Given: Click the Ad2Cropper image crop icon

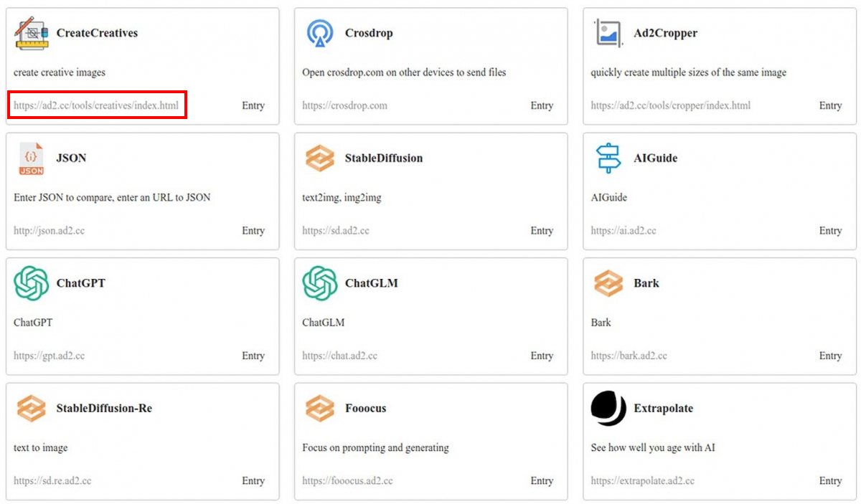Looking at the screenshot, I should (x=608, y=33).
